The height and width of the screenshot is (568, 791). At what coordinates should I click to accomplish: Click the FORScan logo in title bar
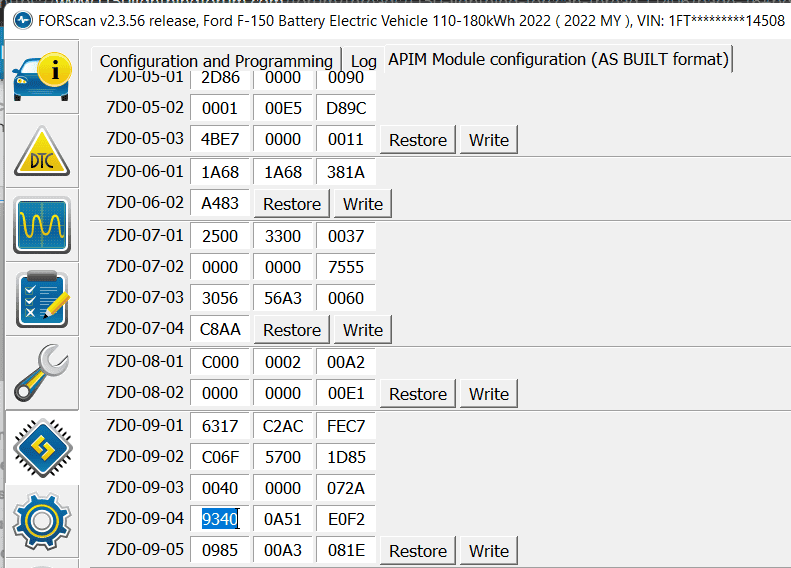point(21,20)
